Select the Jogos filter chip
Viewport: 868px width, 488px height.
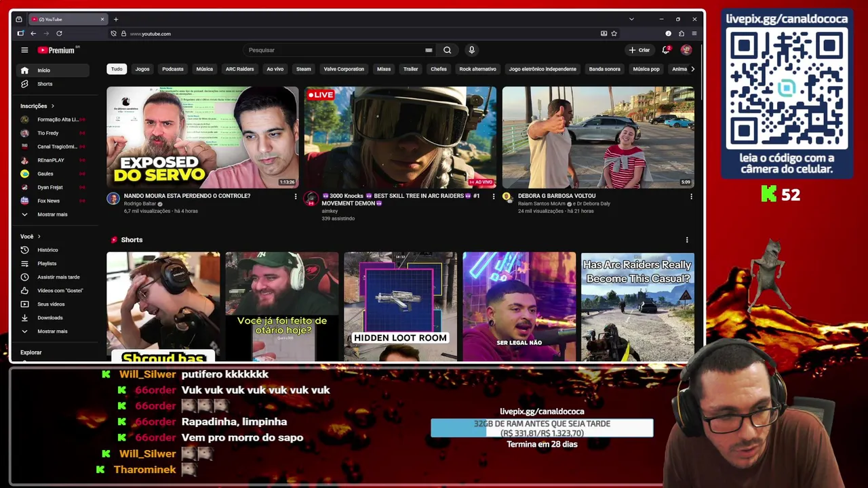[x=142, y=69]
